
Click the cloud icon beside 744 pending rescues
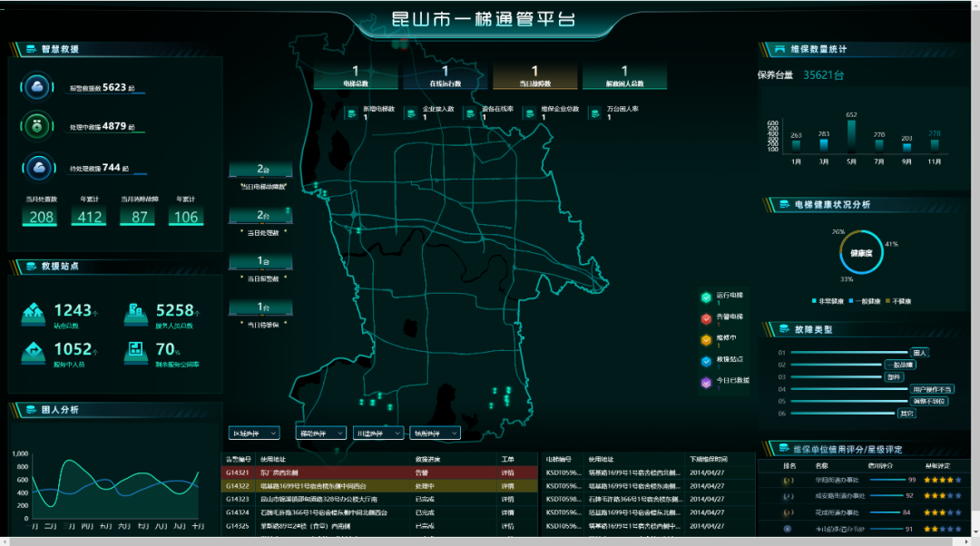[37, 168]
